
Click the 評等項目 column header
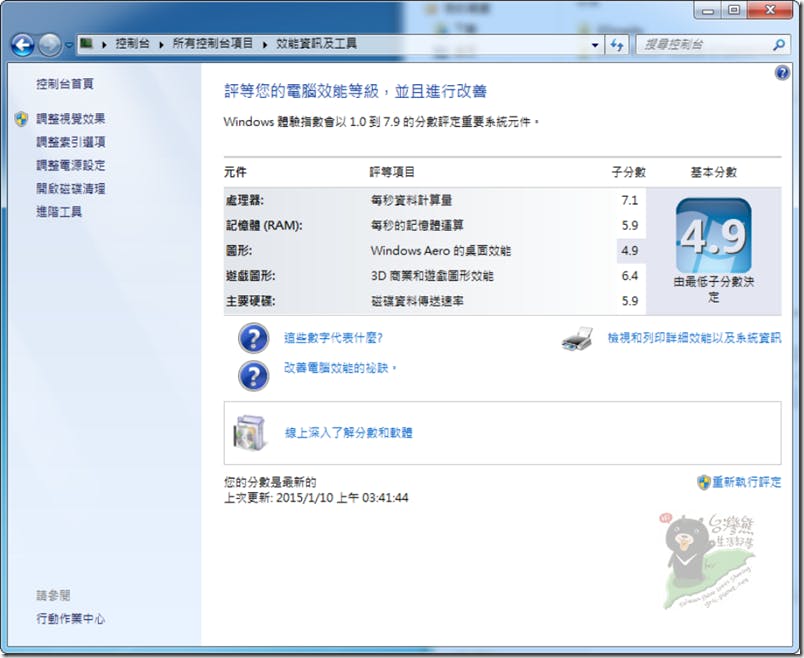[x=392, y=172]
